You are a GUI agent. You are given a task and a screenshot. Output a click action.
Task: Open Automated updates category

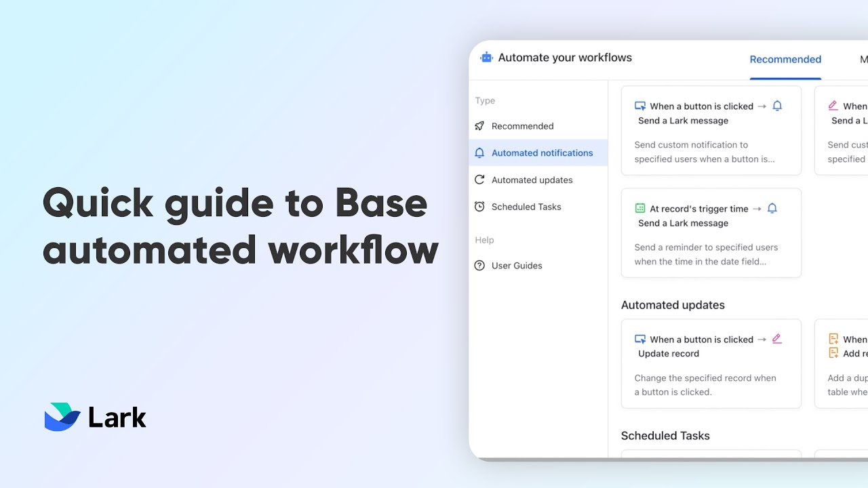pyautogui.click(x=532, y=180)
